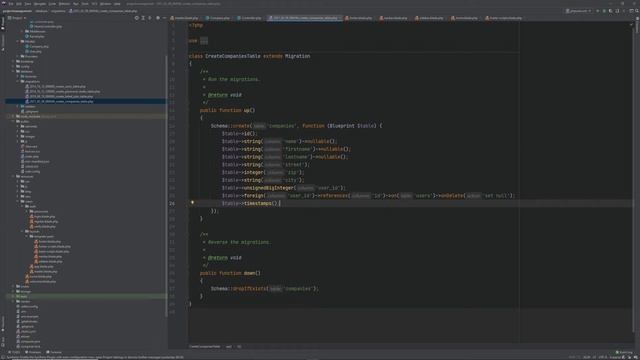Expand the seeders folder arrow
Screen dimensions: 640x360
click(x=18, y=107)
